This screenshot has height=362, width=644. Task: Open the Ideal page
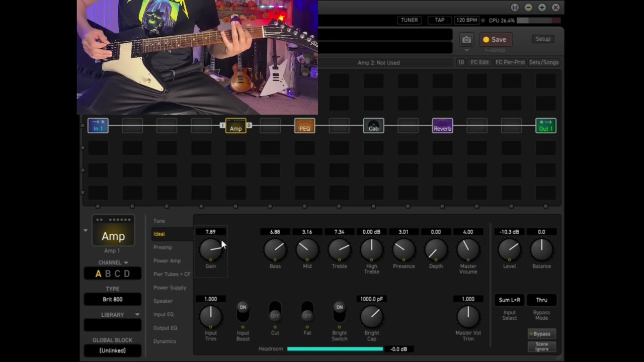159,234
